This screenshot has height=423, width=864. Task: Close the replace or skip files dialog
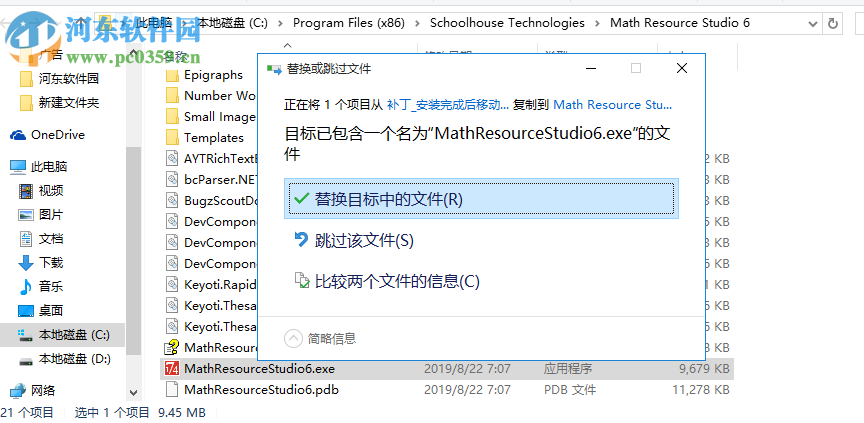coord(682,68)
